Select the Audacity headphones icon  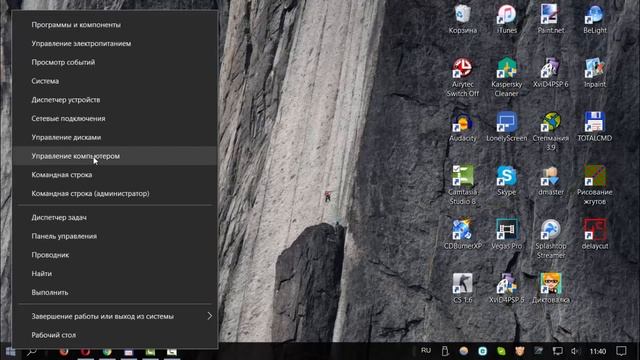point(462,127)
